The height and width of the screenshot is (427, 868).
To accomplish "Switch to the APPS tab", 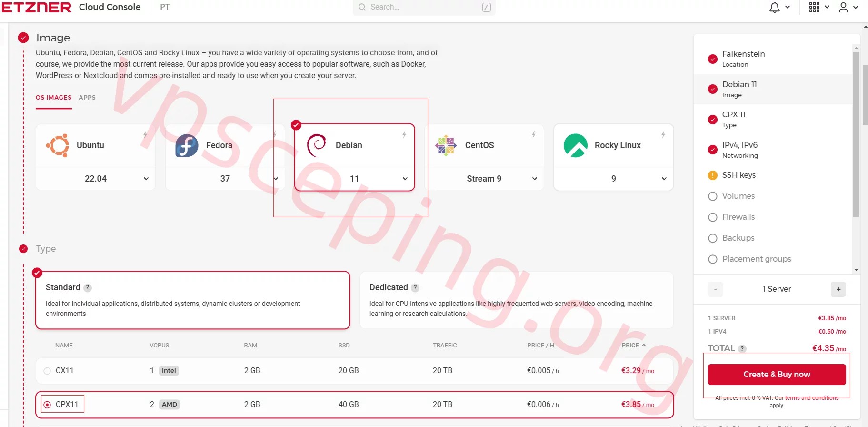I will (x=87, y=98).
